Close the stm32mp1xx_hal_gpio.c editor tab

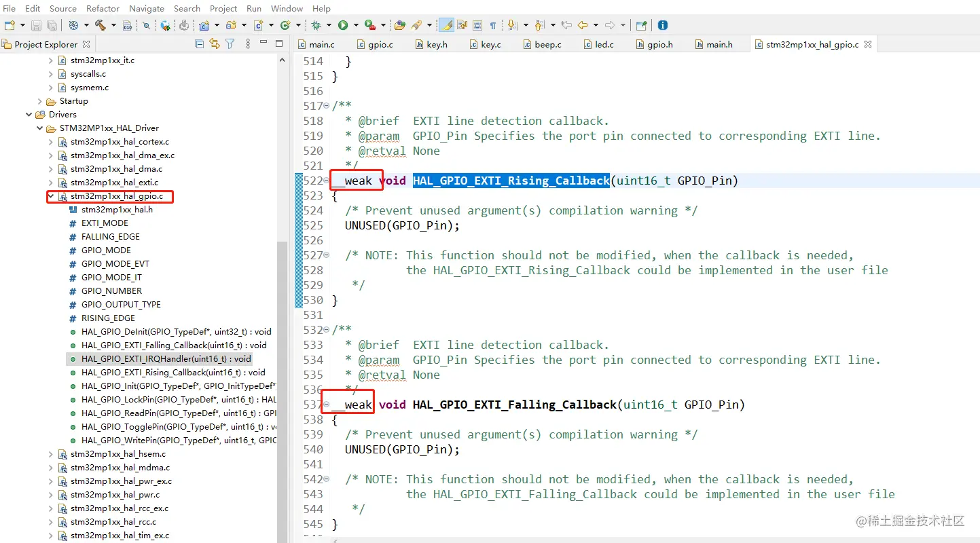pyautogui.click(x=868, y=44)
